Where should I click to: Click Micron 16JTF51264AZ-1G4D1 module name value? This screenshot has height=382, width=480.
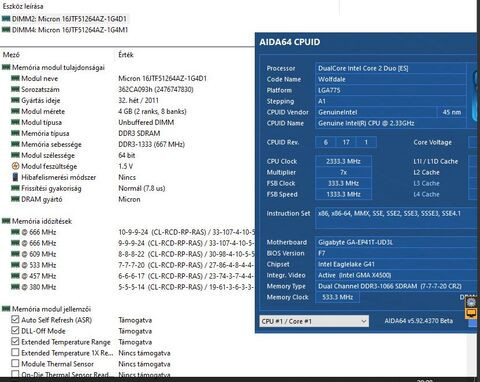163,79
